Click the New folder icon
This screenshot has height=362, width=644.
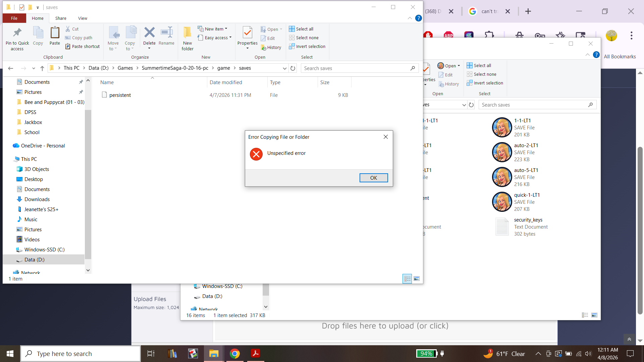187,33
